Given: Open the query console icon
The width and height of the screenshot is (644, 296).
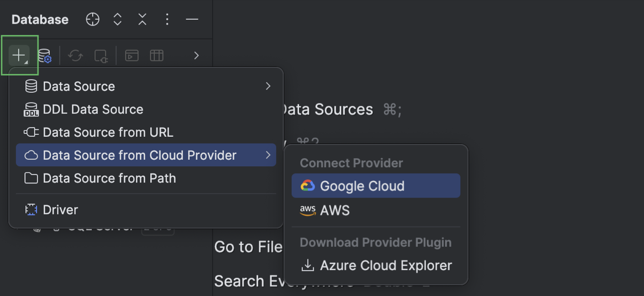Looking at the screenshot, I should [x=132, y=55].
